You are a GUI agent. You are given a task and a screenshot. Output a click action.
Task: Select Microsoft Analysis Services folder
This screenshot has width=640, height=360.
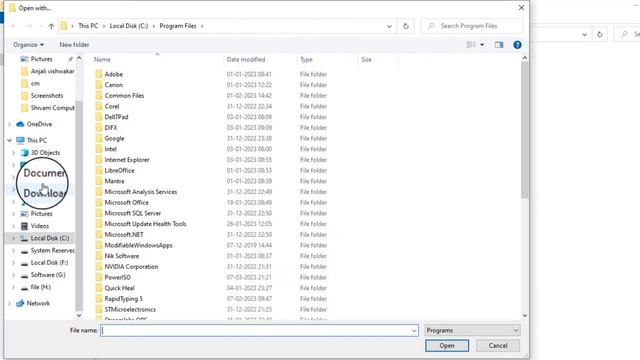(140, 192)
